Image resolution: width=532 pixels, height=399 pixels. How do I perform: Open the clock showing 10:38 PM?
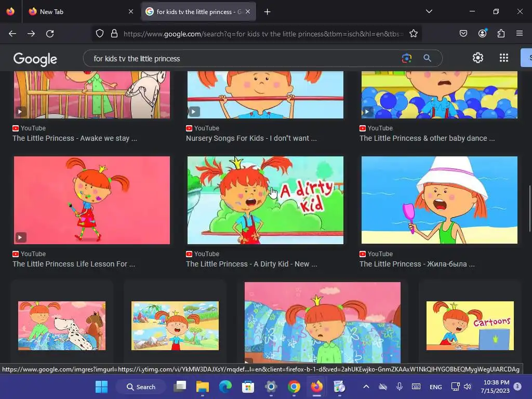(x=495, y=387)
